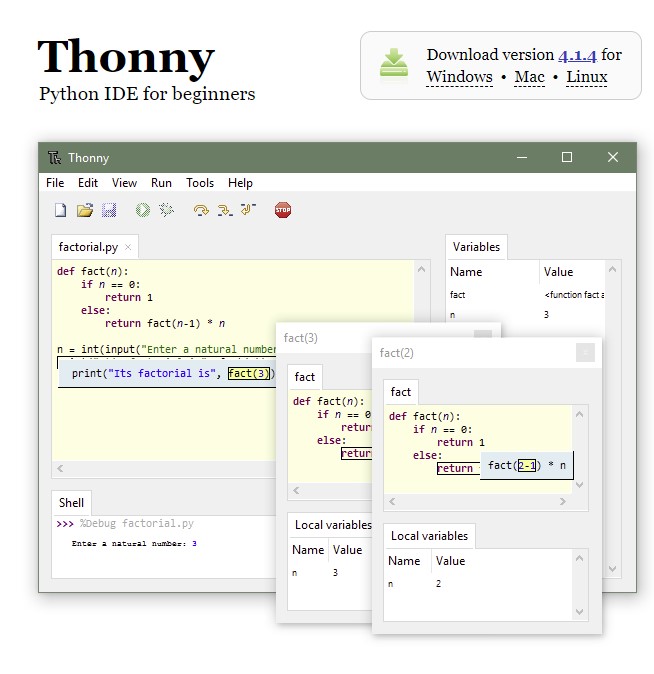This screenshot has width=654, height=674.
Task: Close the fact(2) frame window
Action: [585, 352]
